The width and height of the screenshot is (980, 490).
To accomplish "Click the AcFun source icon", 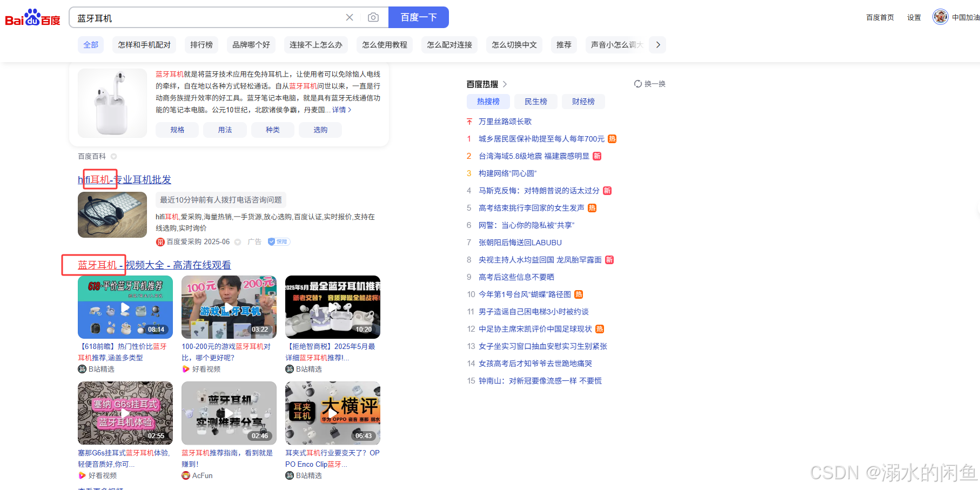I will coord(186,475).
